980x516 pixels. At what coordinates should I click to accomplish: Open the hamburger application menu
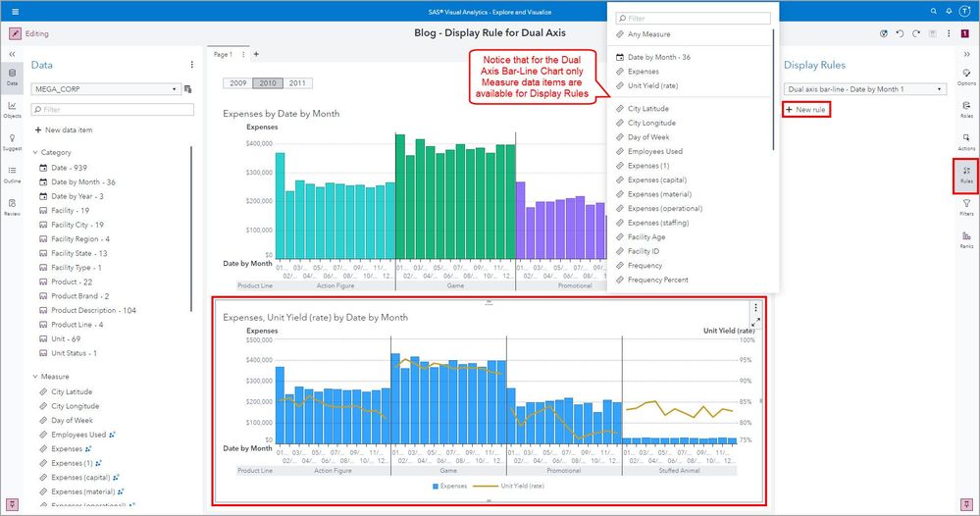tap(15, 11)
